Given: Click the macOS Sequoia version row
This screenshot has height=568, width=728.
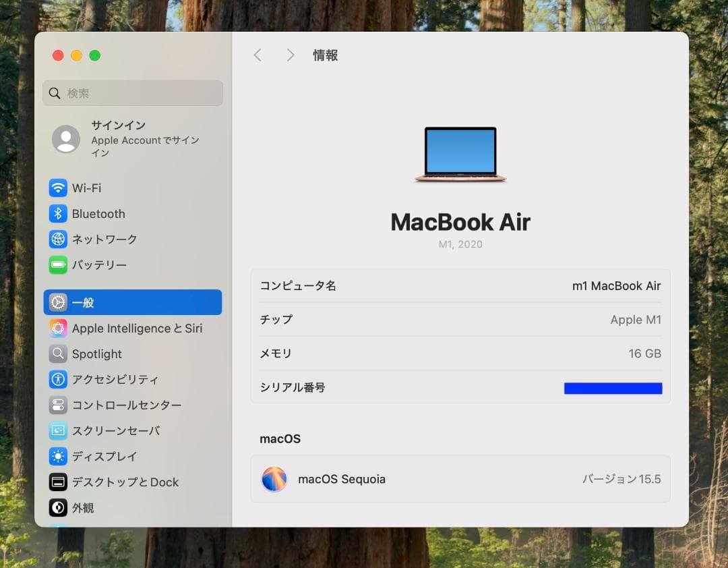Looking at the screenshot, I should [460, 478].
